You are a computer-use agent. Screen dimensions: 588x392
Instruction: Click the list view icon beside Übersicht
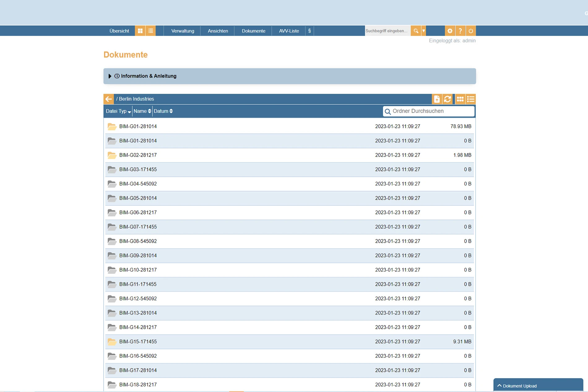[x=151, y=31]
